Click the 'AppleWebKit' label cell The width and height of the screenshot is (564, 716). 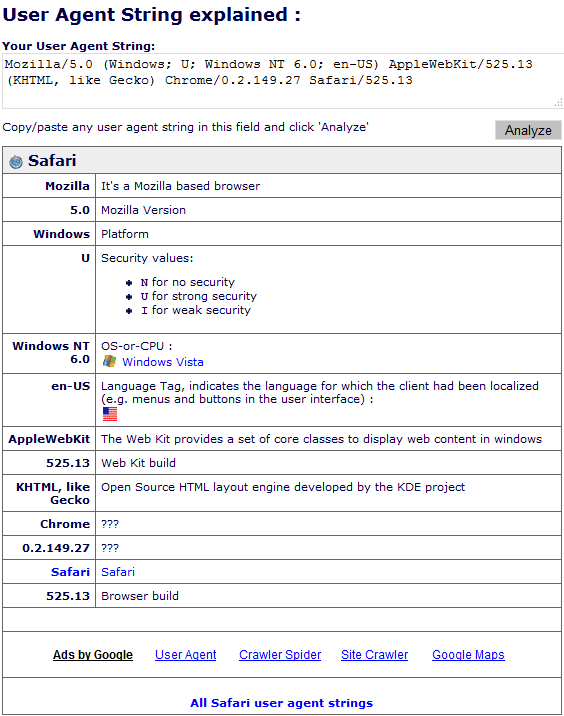coord(49,439)
